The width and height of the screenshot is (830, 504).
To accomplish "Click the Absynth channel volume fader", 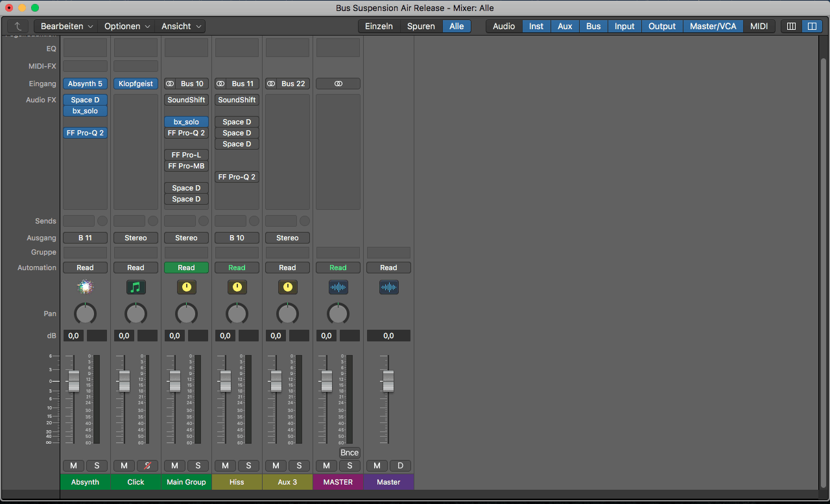I will pyautogui.click(x=73, y=382).
